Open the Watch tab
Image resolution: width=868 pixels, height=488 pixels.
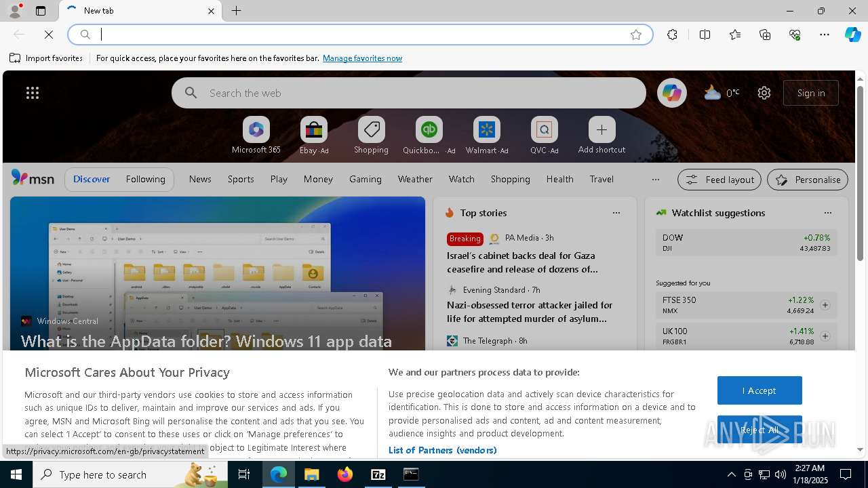461,179
